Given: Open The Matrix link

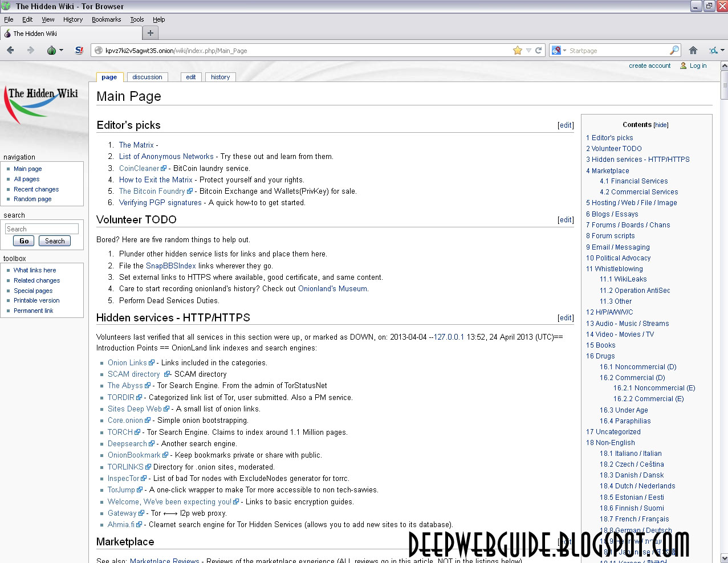Looking at the screenshot, I should point(136,145).
